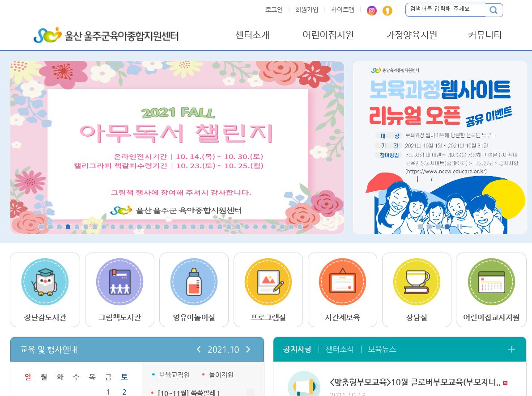Image resolution: width=532 pixels, height=396 pixels.
Task: Open the 그림책도서관 book icon
Action: [119, 282]
